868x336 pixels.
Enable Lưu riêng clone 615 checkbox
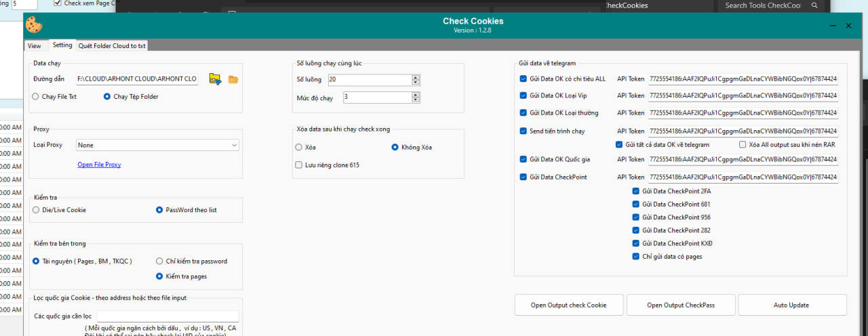[x=299, y=165]
